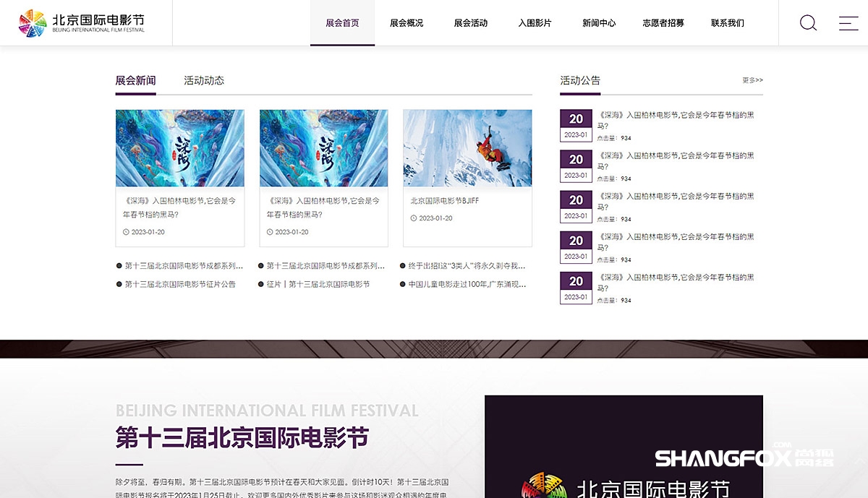Screen dimensions: 868x498
Task: Open 第十三届北京国际电影节征片公告 article link
Action: coord(180,284)
